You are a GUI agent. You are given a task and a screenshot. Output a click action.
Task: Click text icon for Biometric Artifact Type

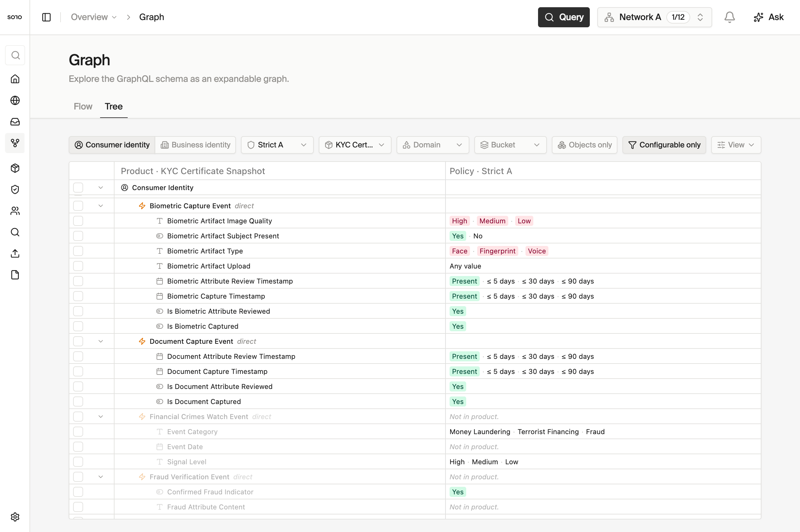click(x=159, y=251)
